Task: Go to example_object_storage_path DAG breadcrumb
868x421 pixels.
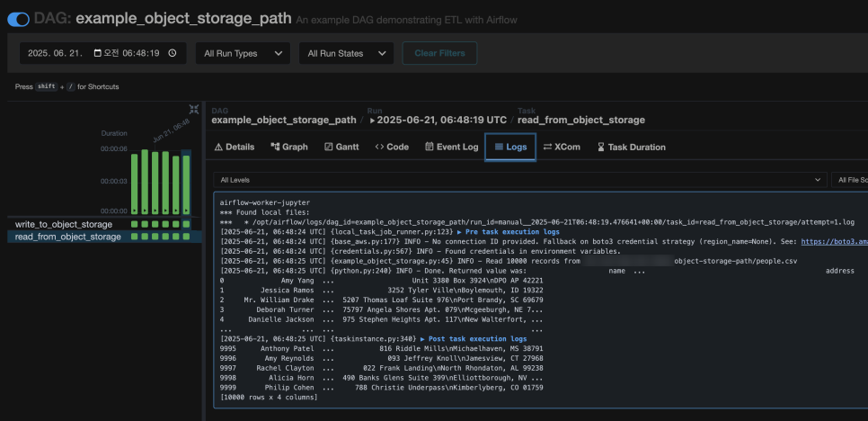Action: point(283,120)
